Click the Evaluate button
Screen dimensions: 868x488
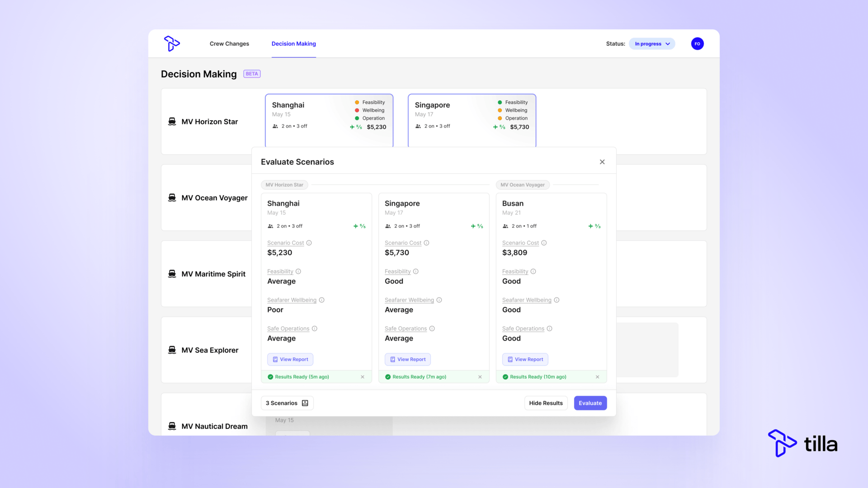[x=590, y=403]
